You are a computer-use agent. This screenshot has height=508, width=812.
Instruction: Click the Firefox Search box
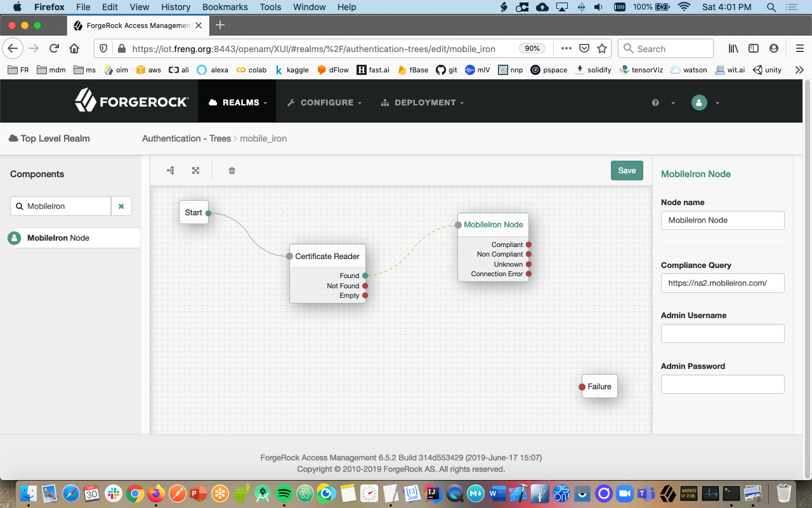[x=665, y=48]
